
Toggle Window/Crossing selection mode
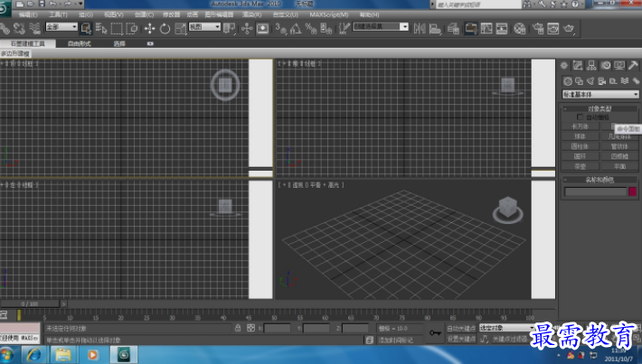coord(132,28)
